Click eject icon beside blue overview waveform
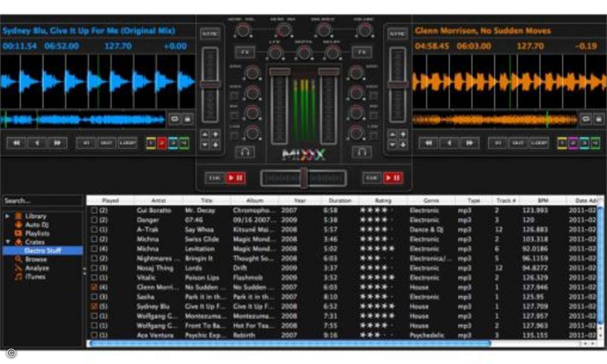This screenshot has width=607, height=364. (x=187, y=119)
